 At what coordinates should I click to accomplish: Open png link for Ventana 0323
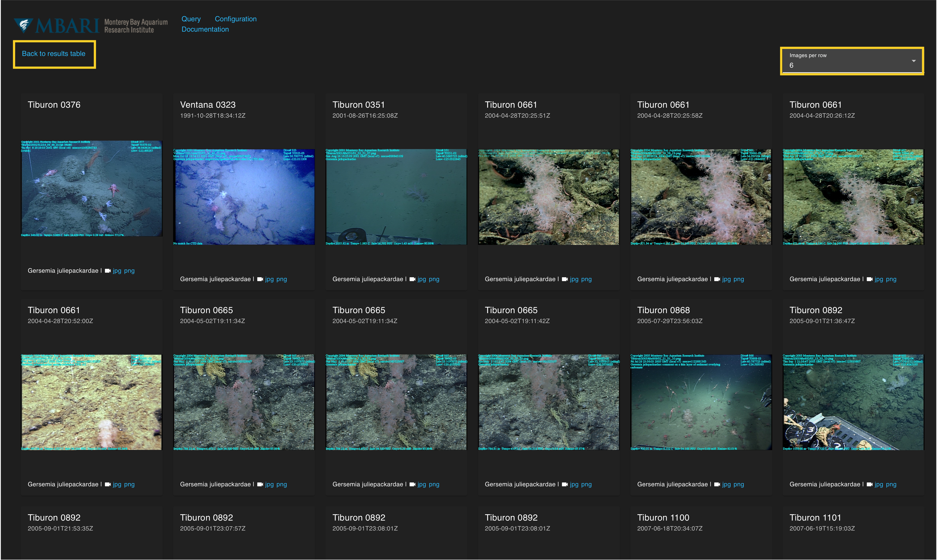(x=282, y=279)
